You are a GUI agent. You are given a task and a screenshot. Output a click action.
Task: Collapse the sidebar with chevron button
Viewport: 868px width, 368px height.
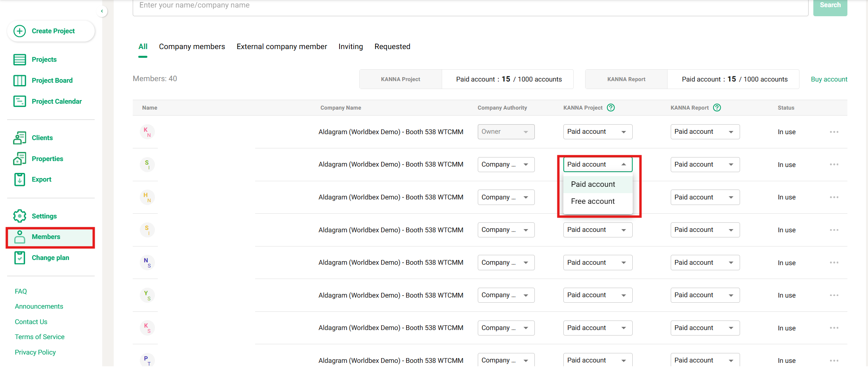coord(102,11)
